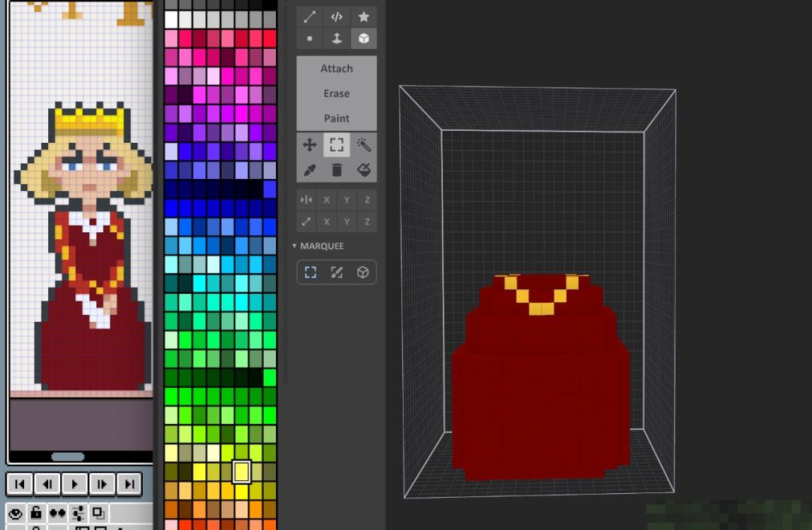Screen dimensions: 812x530
Task: Toggle Y in the axis lock row
Action: [347, 222]
